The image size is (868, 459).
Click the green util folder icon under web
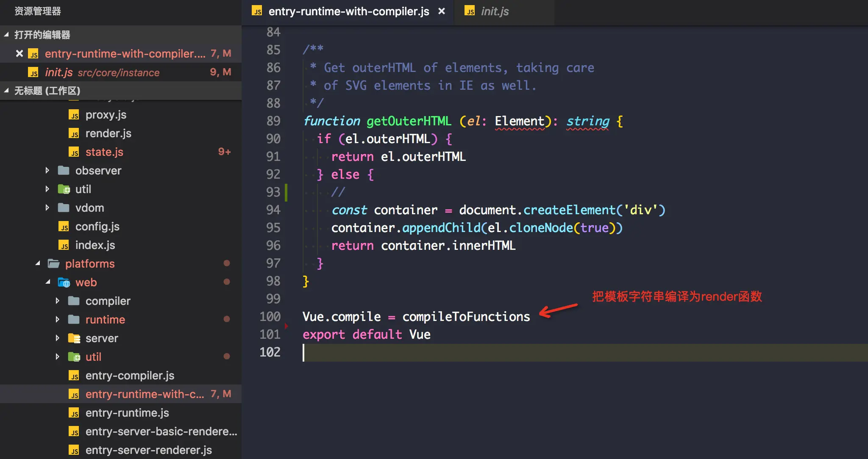[74, 357]
